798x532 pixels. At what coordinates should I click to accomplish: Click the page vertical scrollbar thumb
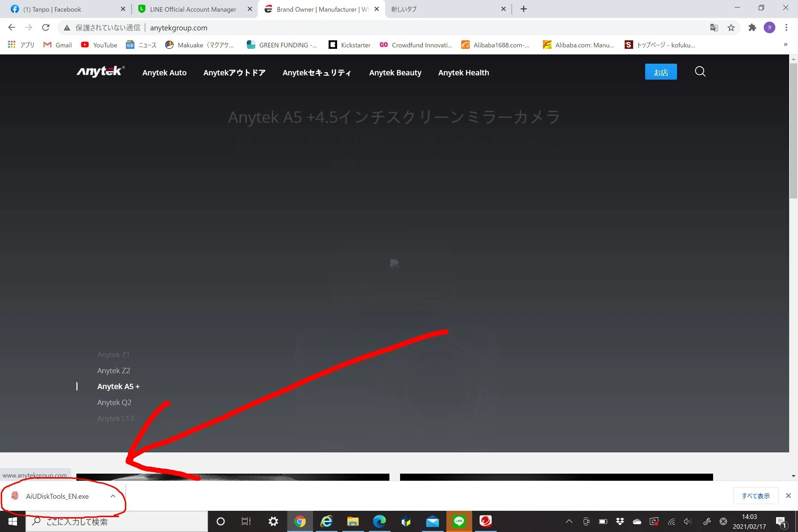(793, 131)
